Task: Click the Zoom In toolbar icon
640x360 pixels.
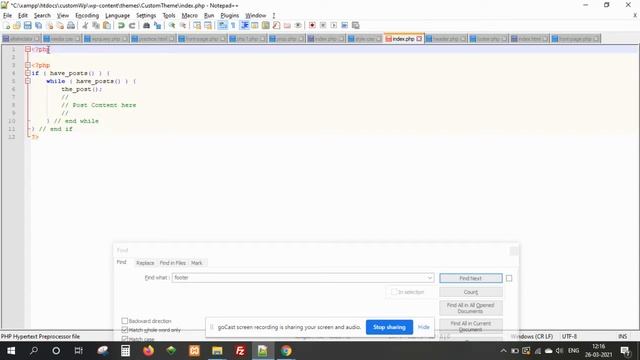Action: point(172,26)
